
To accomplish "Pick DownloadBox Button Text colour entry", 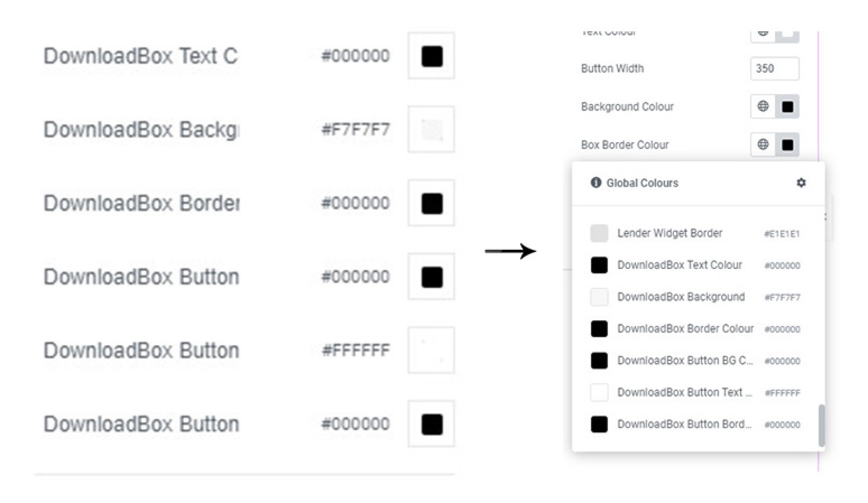I will (695, 392).
